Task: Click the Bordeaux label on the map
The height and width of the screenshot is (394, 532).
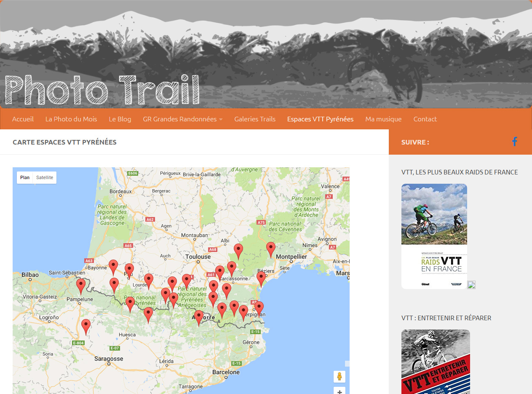Action: 121,191
